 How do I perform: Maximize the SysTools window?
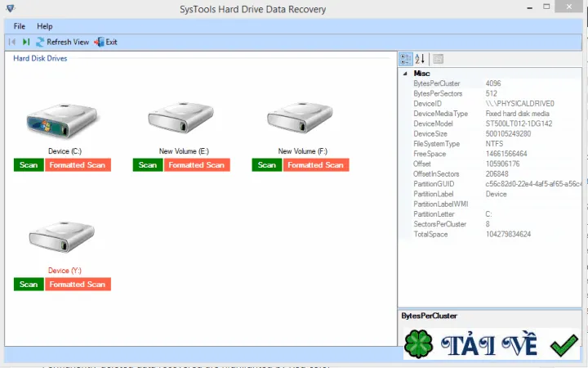546,7
